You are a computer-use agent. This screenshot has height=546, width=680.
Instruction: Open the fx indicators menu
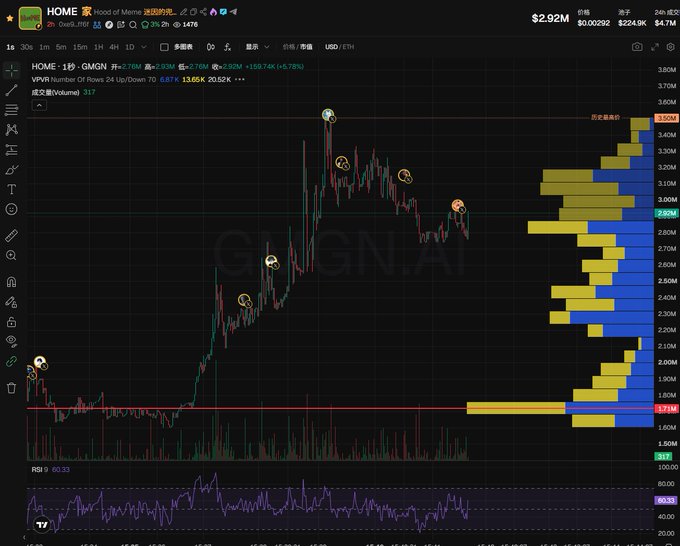[x=228, y=47]
